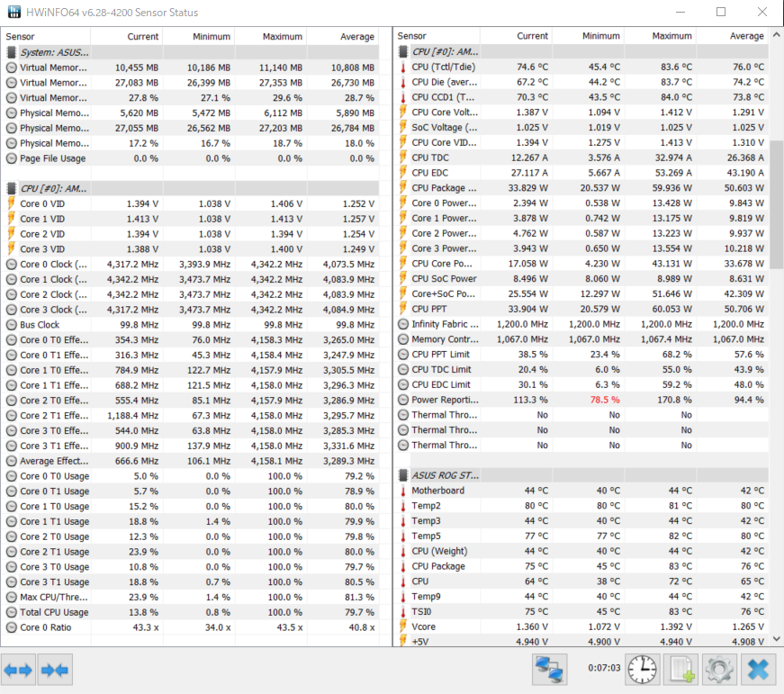Close sensors with the blue X icon
Image resolution: width=784 pixels, height=694 pixels.
[758, 669]
